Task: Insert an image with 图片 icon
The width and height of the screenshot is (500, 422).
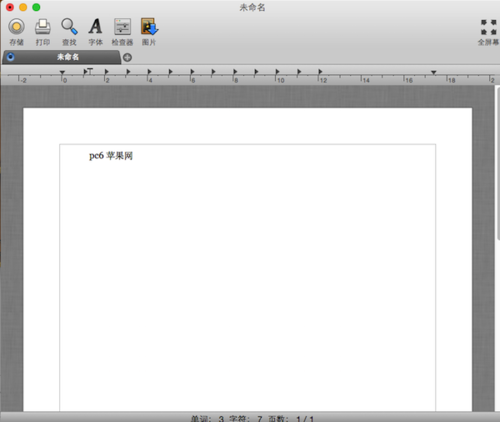Action: point(149,27)
